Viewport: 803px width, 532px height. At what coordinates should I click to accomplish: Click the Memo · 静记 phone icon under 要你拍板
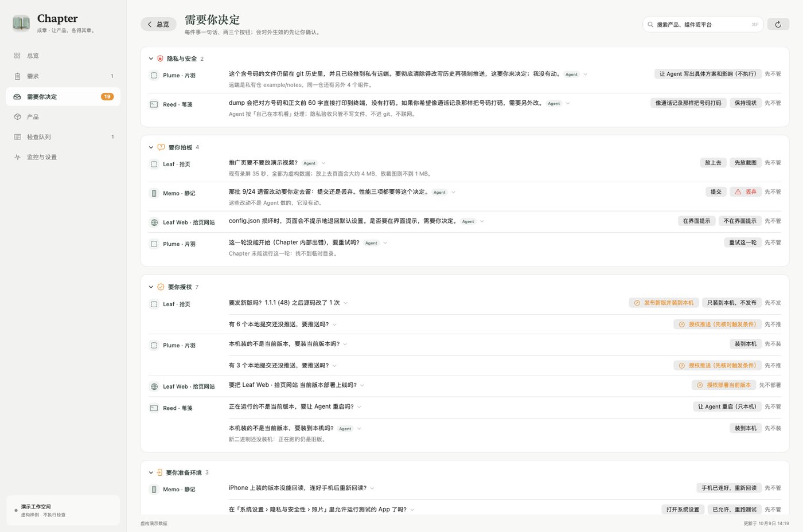point(154,193)
